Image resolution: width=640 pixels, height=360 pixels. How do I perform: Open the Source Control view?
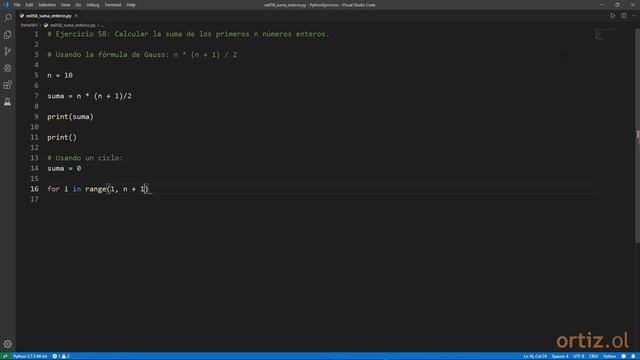click(x=7, y=51)
